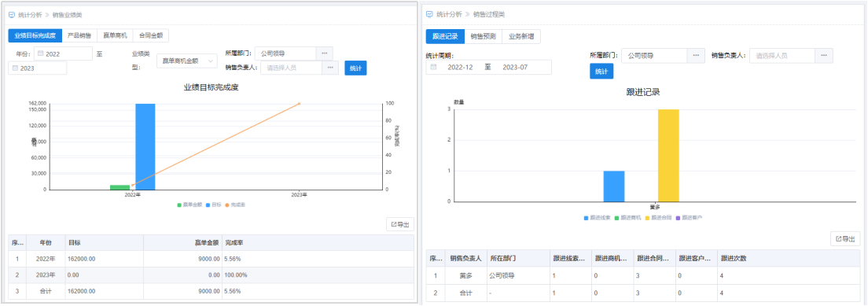The height and width of the screenshot is (306, 868).
Task: Click the yellow 跟进合同 bar in the chart
Action: click(x=669, y=156)
